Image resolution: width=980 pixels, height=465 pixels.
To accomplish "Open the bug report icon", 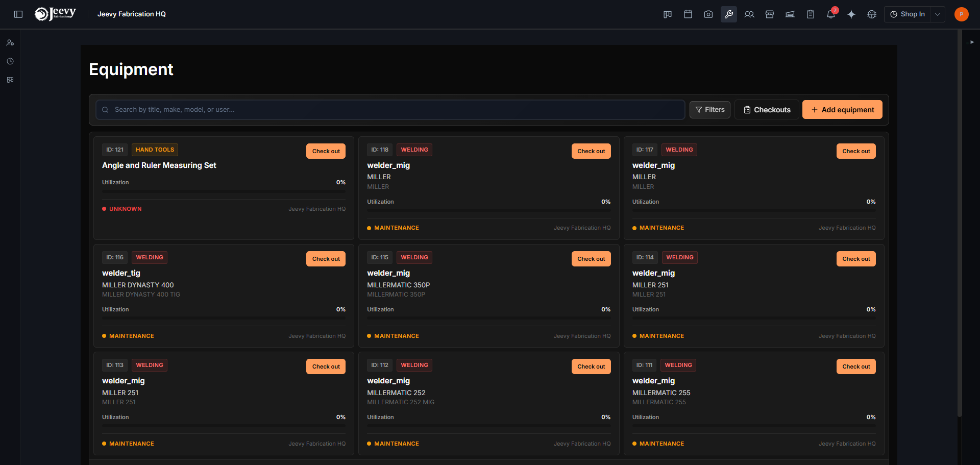I will coord(872,14).
